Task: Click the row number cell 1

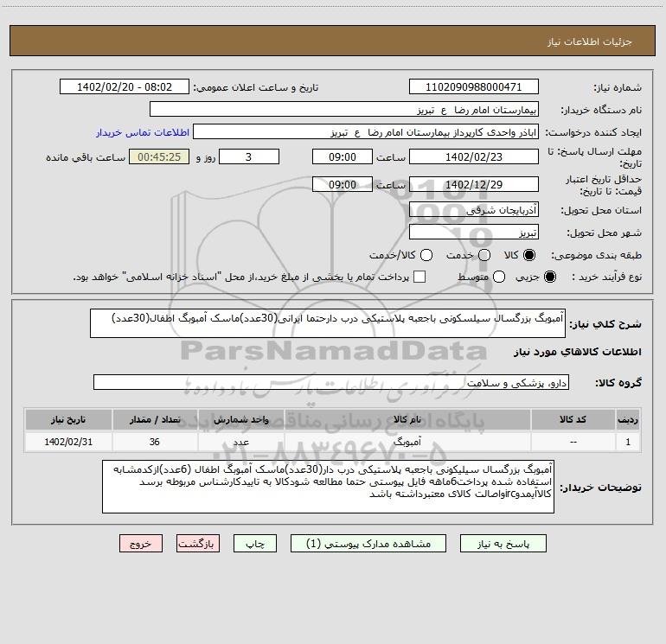Action: [x=628, y=442]
